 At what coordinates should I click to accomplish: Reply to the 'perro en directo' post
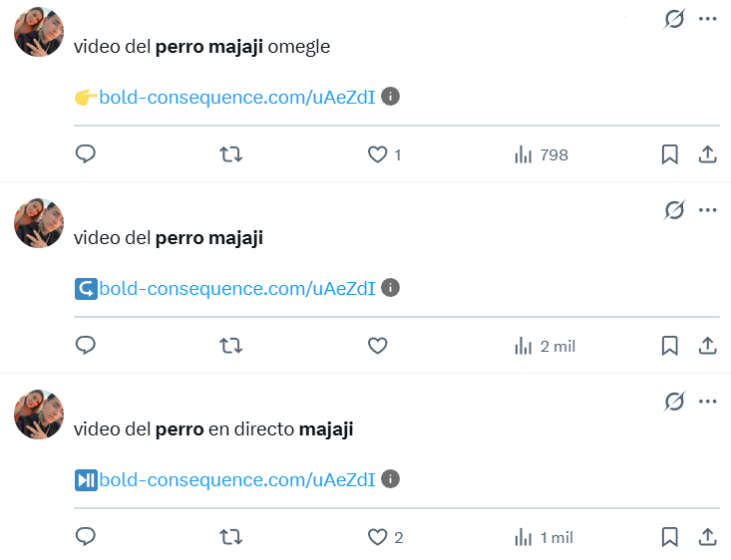[x=86, y=537]
